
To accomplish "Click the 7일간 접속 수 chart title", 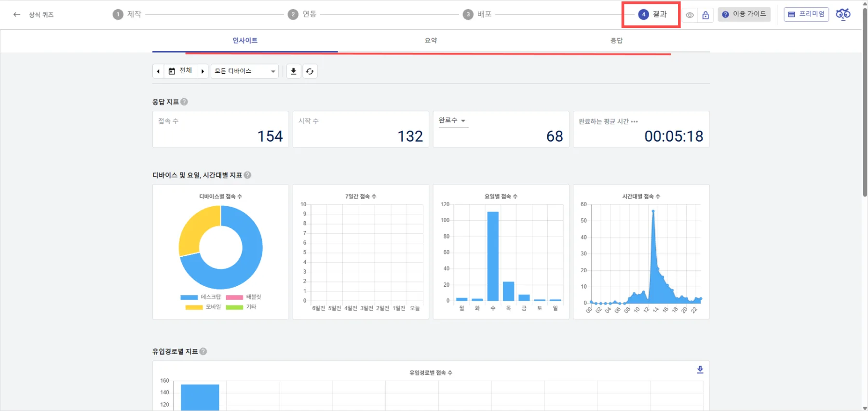I will [361, 197].
